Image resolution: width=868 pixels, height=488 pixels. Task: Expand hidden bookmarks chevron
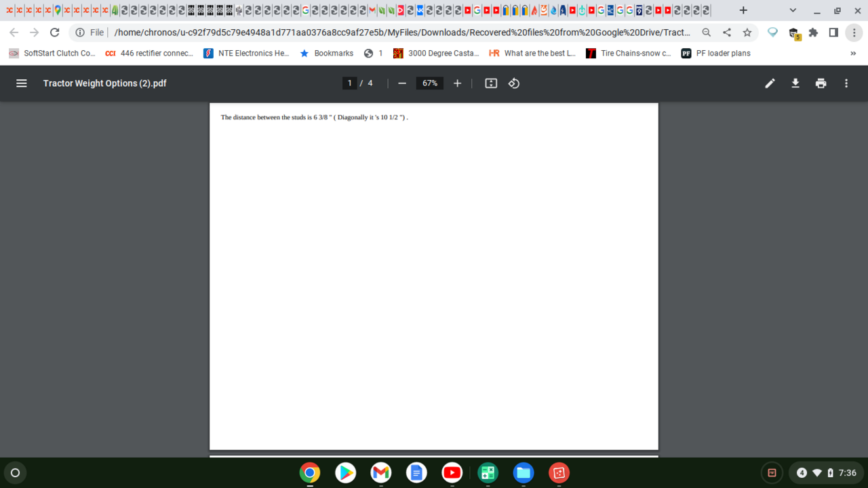coord(853,54)
